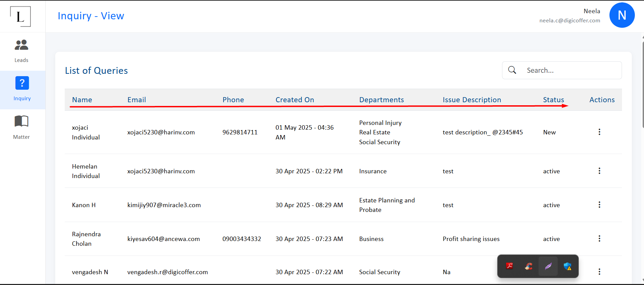644x285 pixels.
Task: Open actions menu for Kanon H row
Action: (x=599, y=205)
